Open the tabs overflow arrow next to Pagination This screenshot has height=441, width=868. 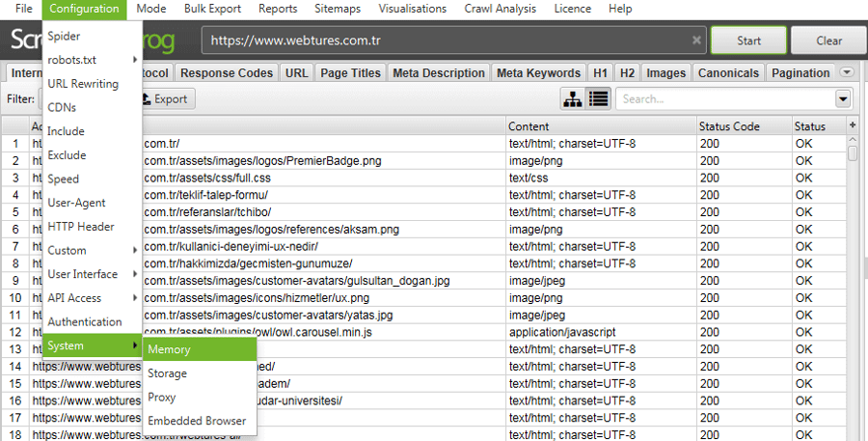coord(847,72)
